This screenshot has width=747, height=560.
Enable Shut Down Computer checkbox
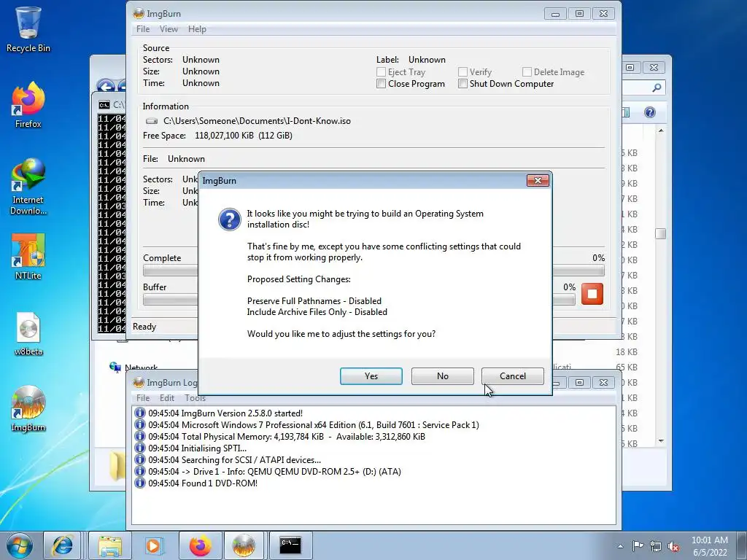coord(462,84)
